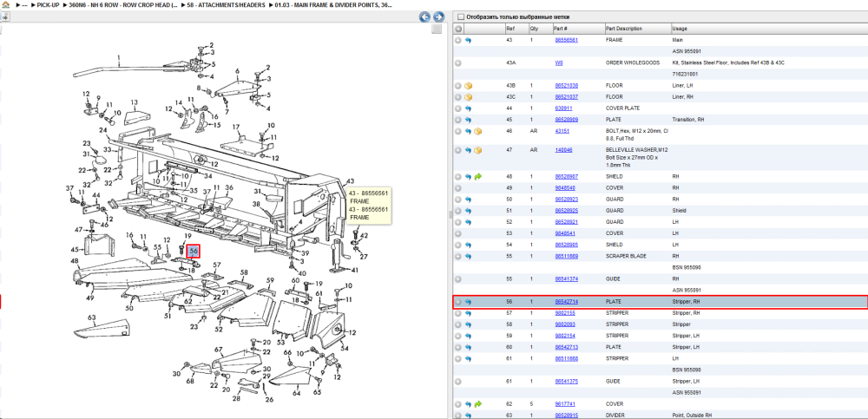Go to previous diagram with left arrow
The image size is (868, 419).
coord(424,17)
